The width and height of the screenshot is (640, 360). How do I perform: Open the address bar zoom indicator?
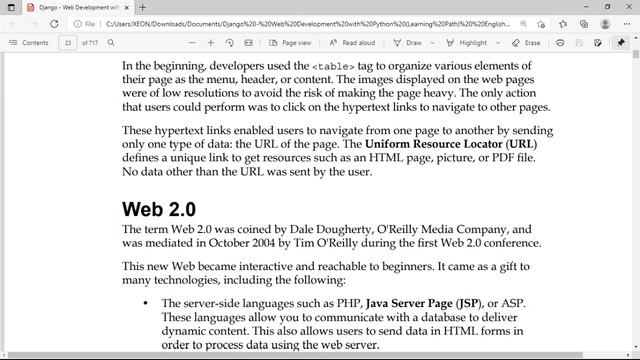click(x=523, y=24)
